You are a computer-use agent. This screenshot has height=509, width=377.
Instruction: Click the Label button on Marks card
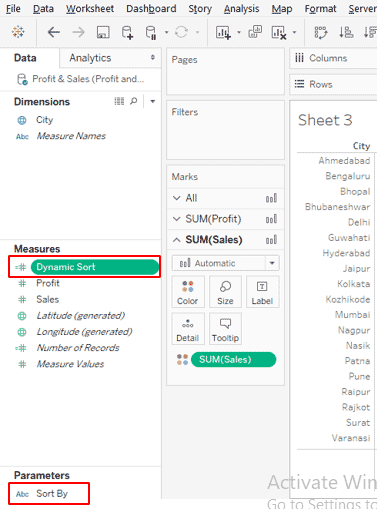click(x=262, y=292)
